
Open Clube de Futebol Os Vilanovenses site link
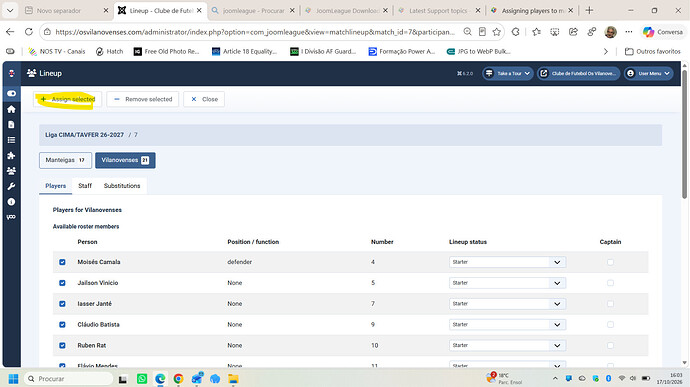point(578,74)
